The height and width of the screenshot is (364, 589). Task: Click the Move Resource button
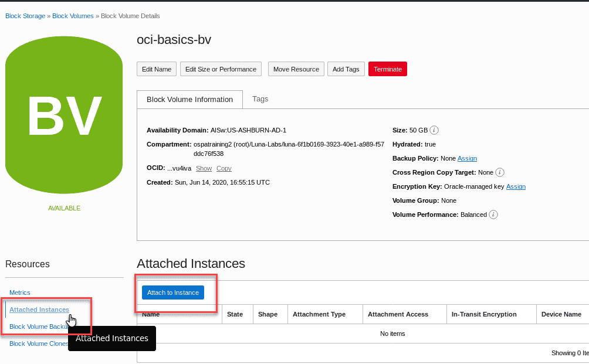tap(296, 69)
